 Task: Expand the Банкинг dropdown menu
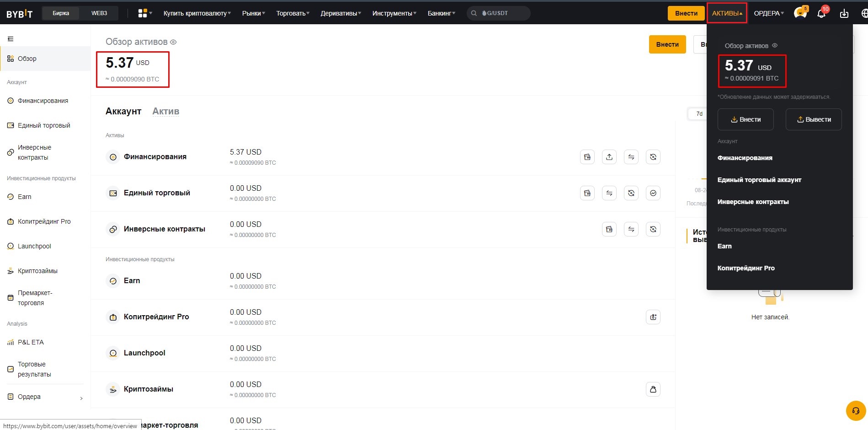(x=442, y=13)
